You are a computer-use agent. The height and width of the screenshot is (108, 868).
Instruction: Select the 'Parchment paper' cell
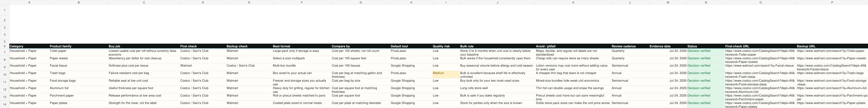(x=79, y=97)
